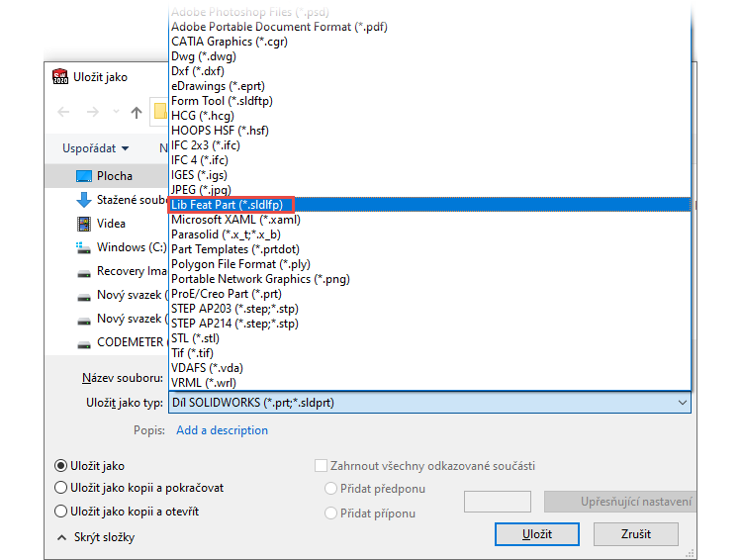Viewport: 742px width, 560px height.
Task: Choose Dwg (*.dwg) file type
Action: pyautogui.click(x=429, y=56)
